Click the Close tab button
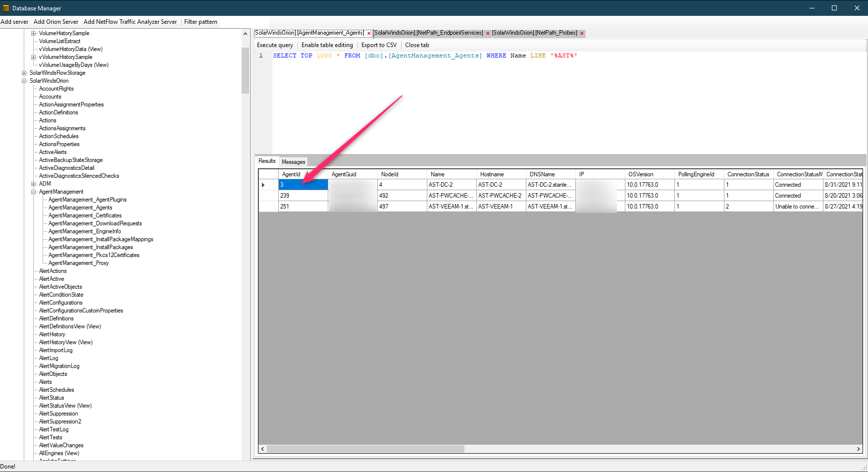The image size is (868, 472). point(417,45)
